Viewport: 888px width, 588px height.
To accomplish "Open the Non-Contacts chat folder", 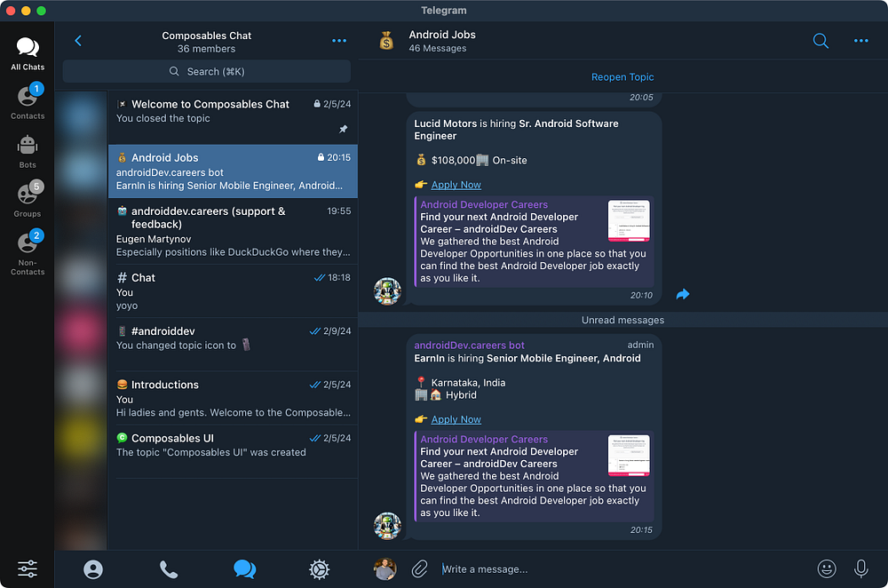I will [28, 253].
